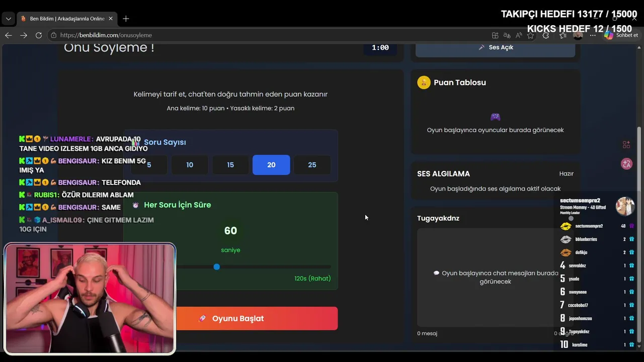This screenshot has width=644, height=362.
Task: Select 25 questions option
Action: (312, 165)
